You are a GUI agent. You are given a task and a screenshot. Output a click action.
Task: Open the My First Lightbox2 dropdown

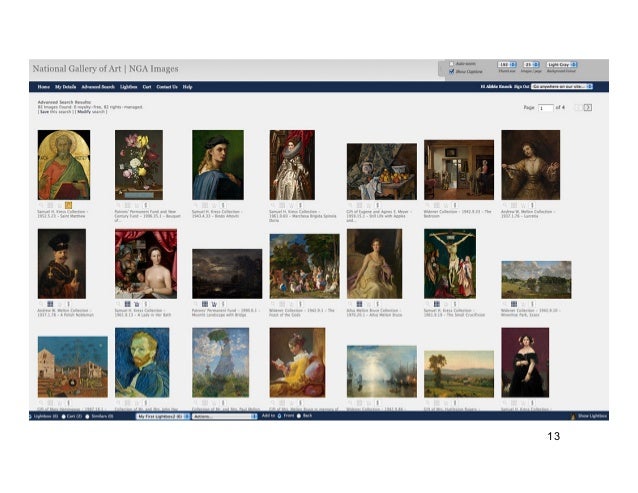(x=163, y=417)
